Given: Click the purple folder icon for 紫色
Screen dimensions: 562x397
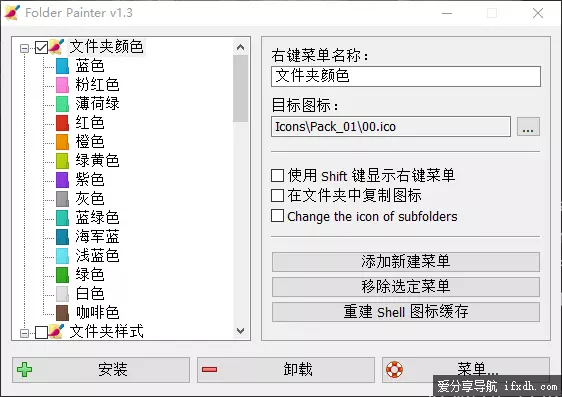Looking at the screenshot, I should pos(62,180).
